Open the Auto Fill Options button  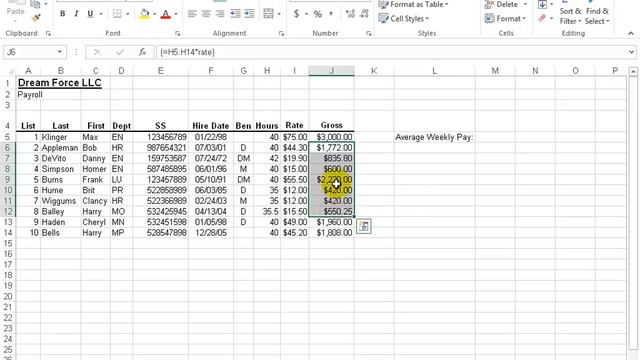pos(364,226)
